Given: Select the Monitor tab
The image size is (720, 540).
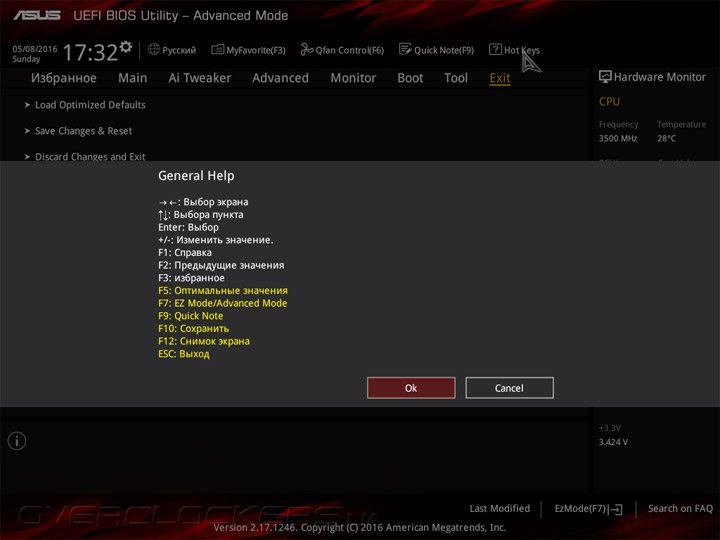Looking at the screenshot, I should pyautogui.click(x=353, y=78).
